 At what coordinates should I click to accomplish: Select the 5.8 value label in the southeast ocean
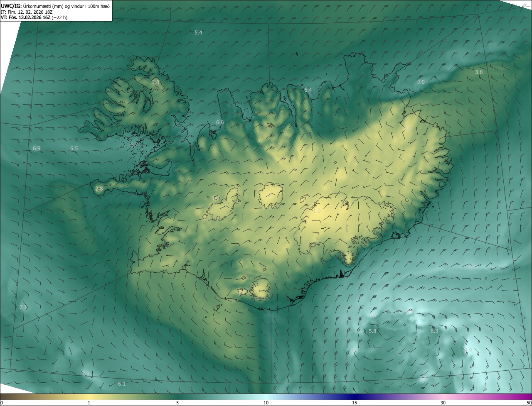[372, 331]
